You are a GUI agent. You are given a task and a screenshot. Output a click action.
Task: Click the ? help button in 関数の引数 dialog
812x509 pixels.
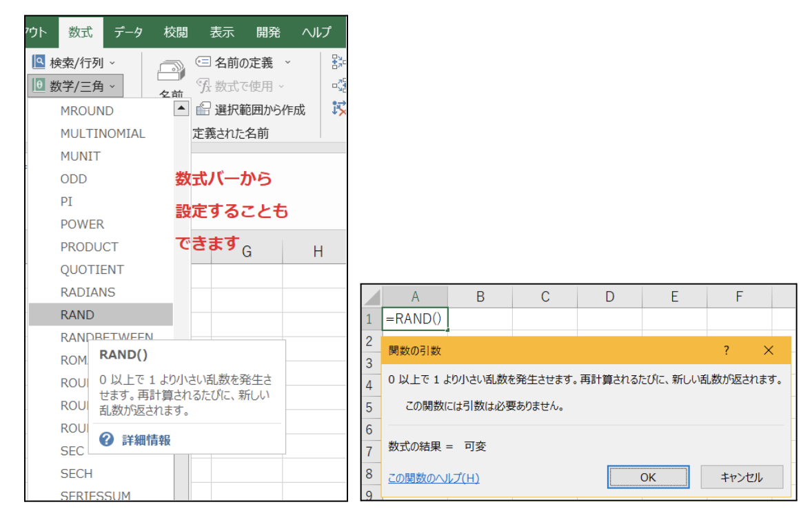tap(727, 350)
